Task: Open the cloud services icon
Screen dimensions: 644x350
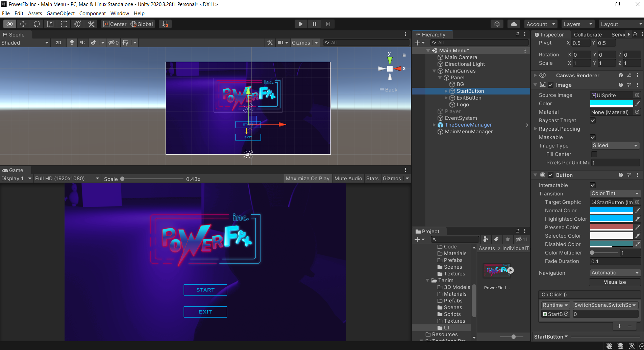Action: [514, 24]
